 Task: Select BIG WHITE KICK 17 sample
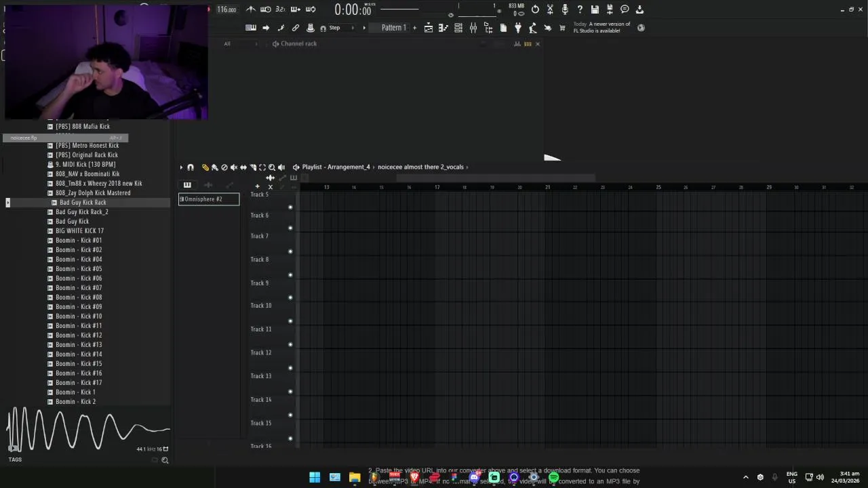tap(79, 231)
